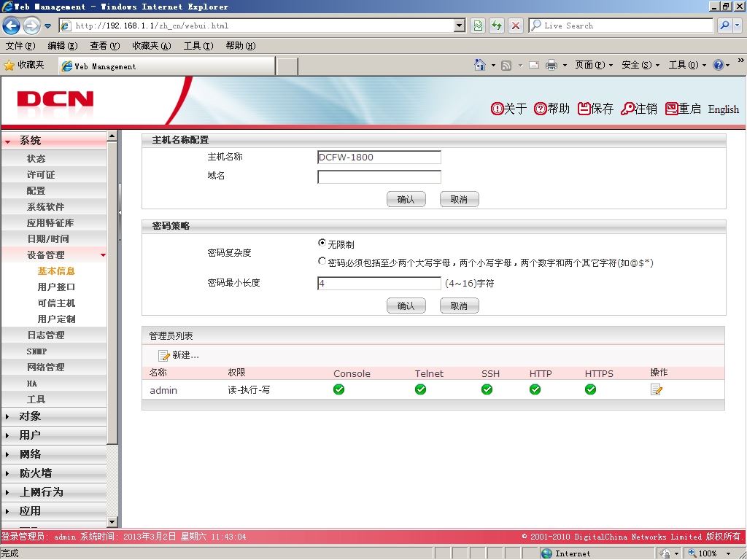Open the favorites star icon
This screenshot has height=560, width=747.
pyautogui.click(x=9, y=65)
